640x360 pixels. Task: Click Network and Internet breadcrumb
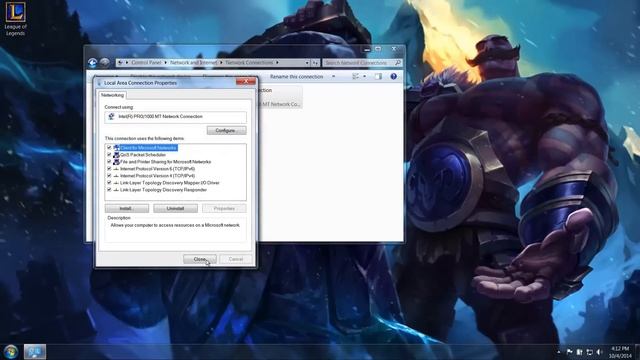(x=193, y=62)
